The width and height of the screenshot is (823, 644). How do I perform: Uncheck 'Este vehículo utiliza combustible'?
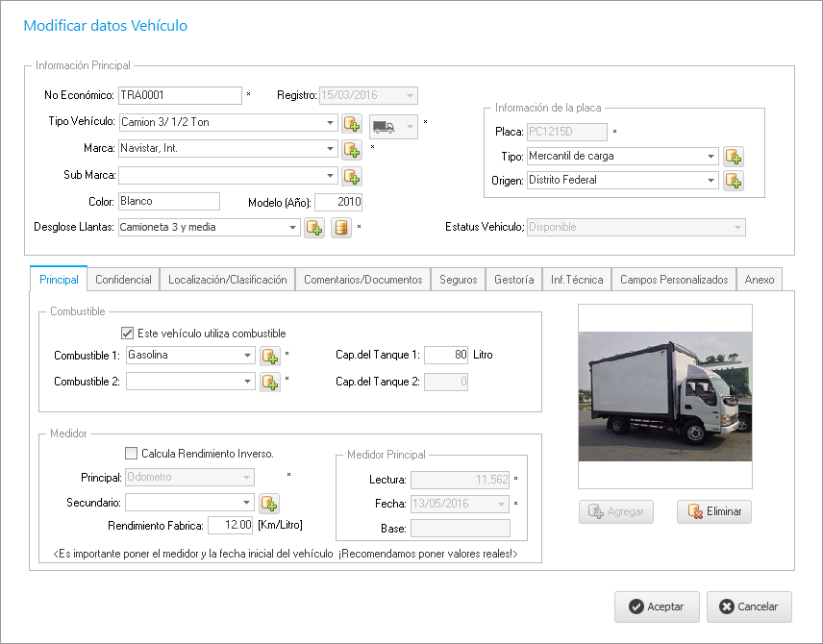[128, 334]
